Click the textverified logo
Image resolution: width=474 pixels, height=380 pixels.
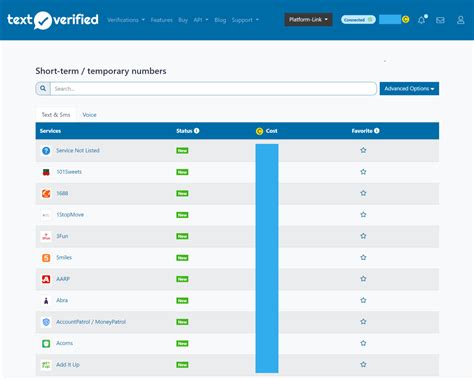click(x=53, y=20)
